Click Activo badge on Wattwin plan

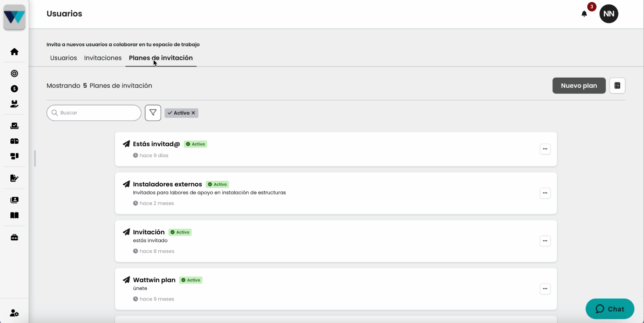(x=191, y=280)
